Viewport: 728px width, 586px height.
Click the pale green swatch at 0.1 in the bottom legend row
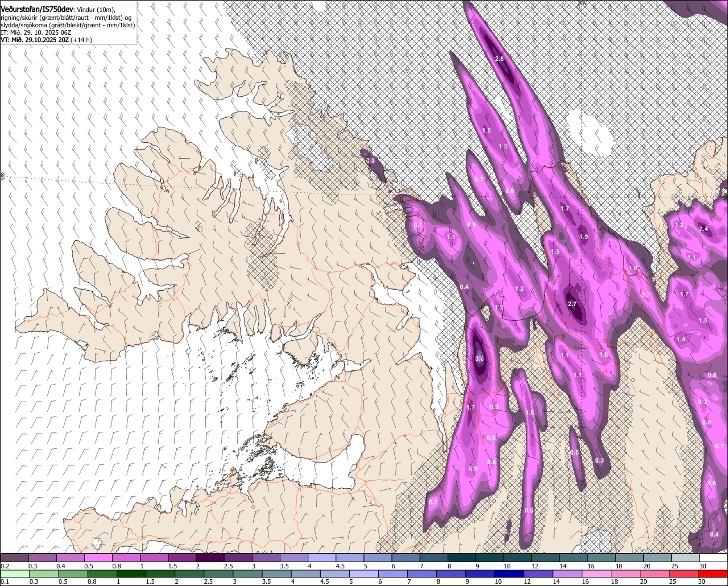[15, 573]
